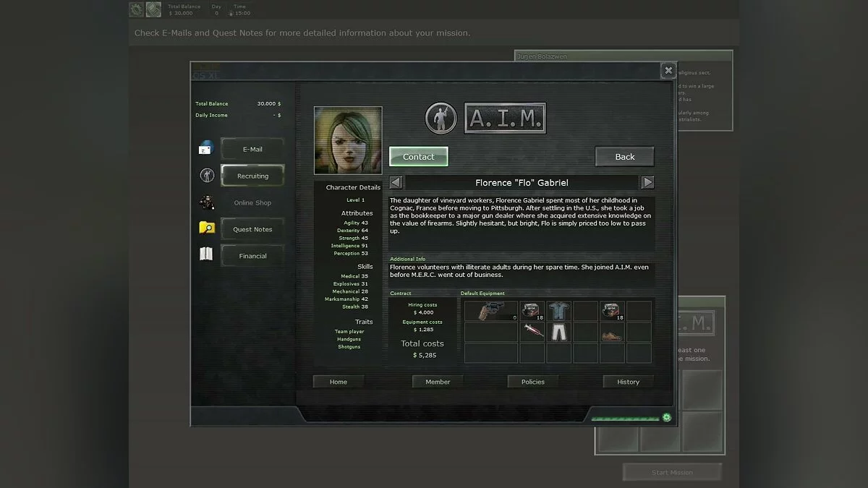This screenshot has height=488, width=868.
Task: Click the green progress bar at laptop bottom
Action: [625, 418]
